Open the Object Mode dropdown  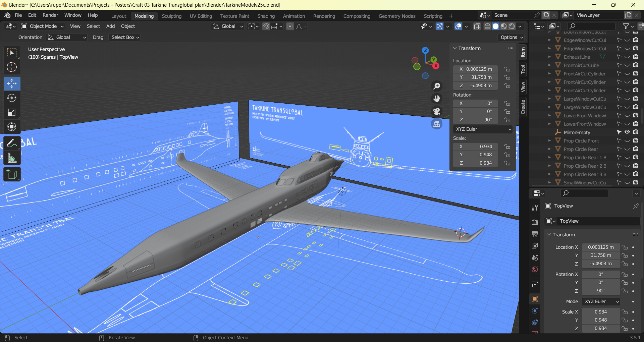coord(42,26)
